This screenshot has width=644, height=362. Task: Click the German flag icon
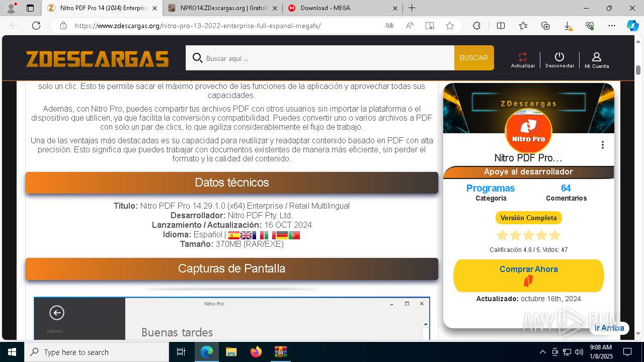[x=282, y=235]
